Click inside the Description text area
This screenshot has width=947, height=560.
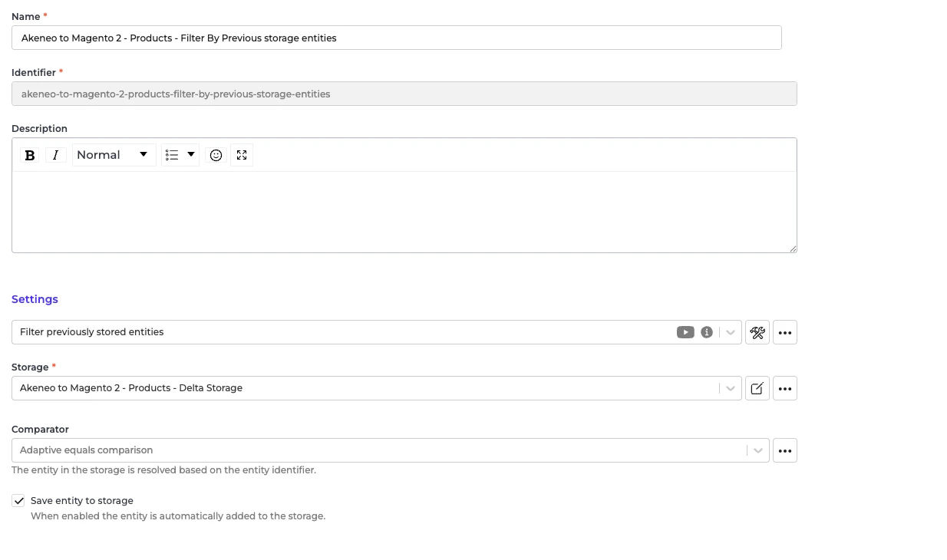(404, 212)
